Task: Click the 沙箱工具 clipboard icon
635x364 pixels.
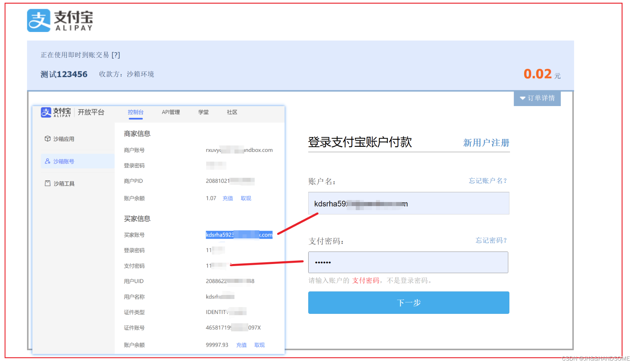Action: click(47, 184)
